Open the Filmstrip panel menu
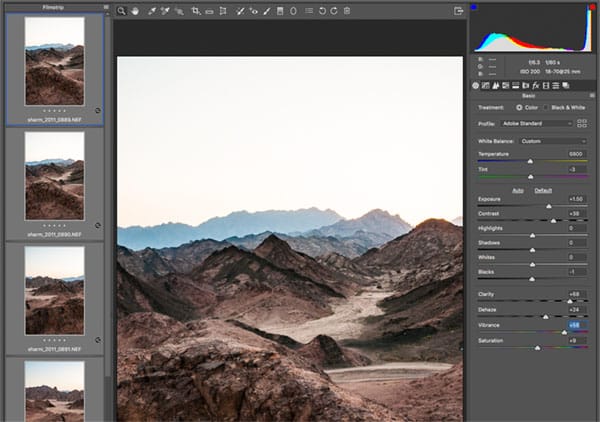Viewport: 600px width, 422px height. 106,7
